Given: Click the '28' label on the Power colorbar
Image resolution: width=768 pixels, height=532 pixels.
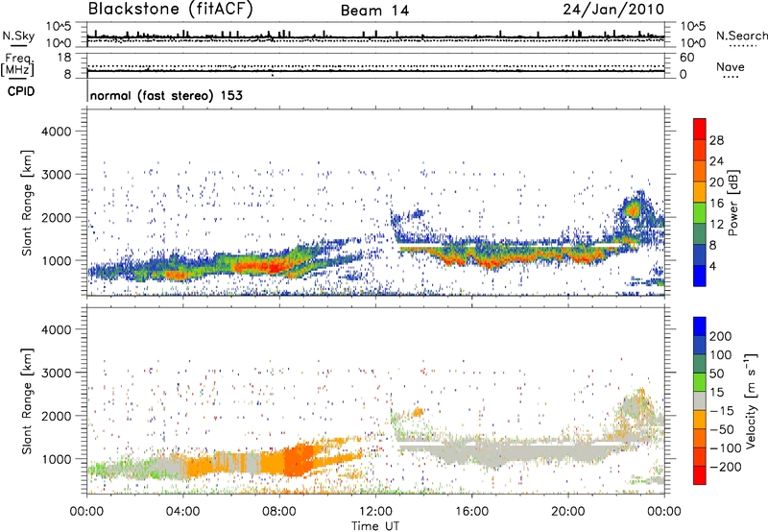Looking at the screenshot, I should pos(716,140).
